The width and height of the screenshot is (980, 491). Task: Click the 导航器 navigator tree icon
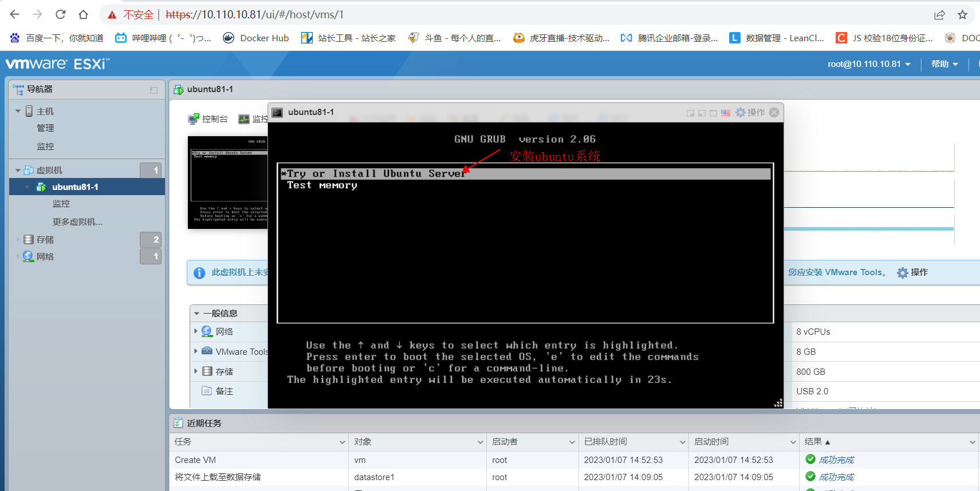[x=18, y=89]
